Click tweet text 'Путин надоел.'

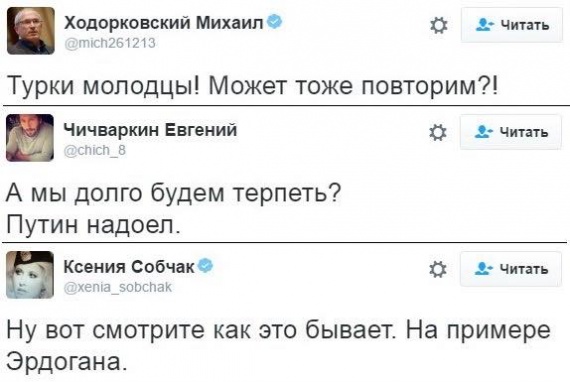point(93,225)
